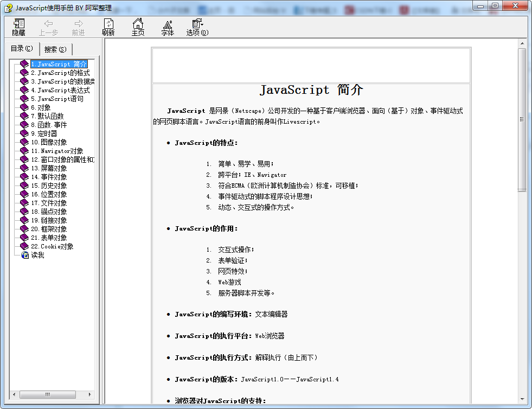Select the 目录 (Contents) tab
Image resolution: width=532 pixels, height=409 pixels.
pos(22,49)
